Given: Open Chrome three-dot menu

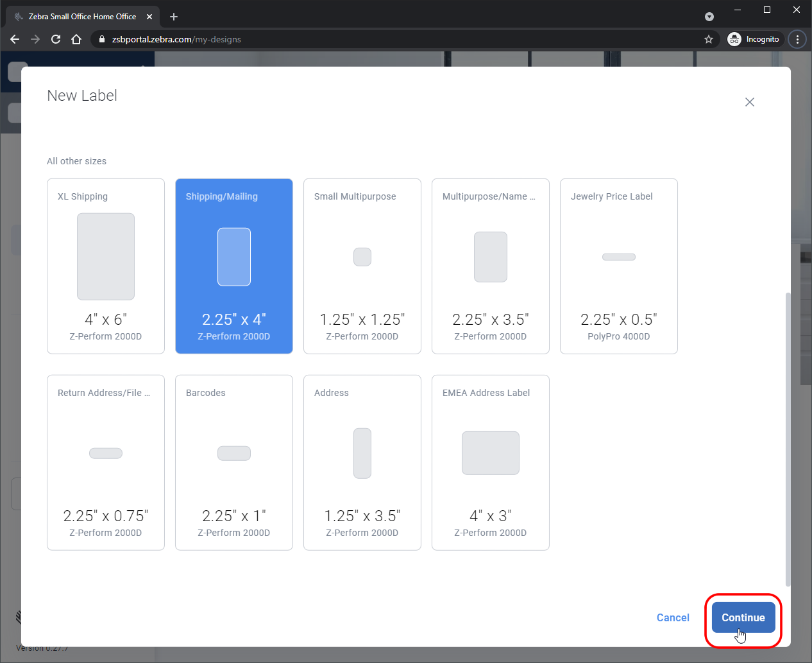Looking at the screenshot, I should [797, 39].
